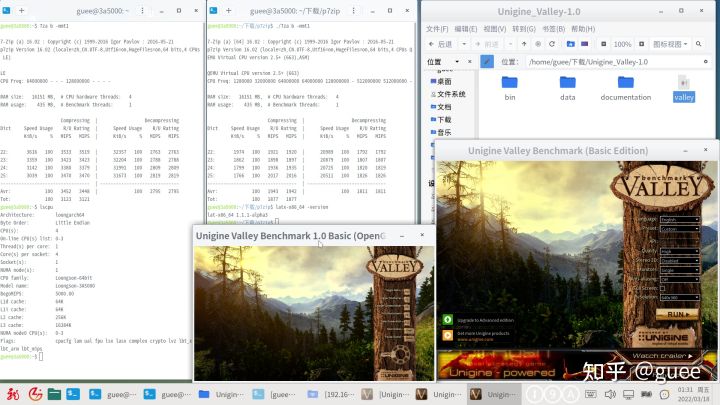Open the 位置 sidebar type dropdown

pyautogui.click(x=457, y=62)
